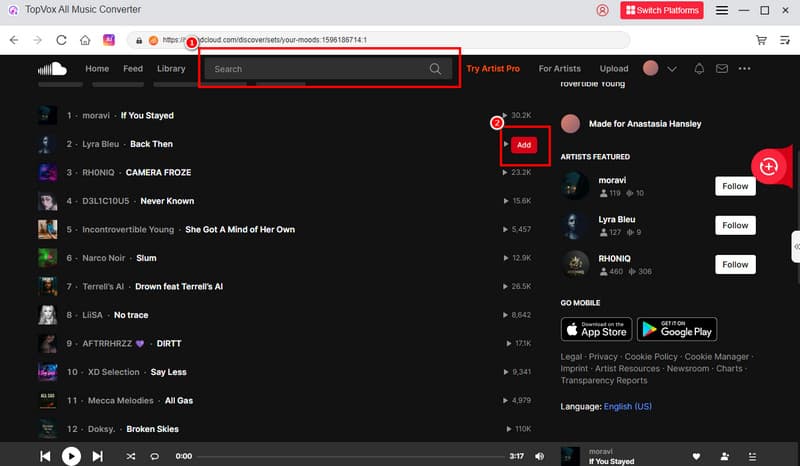The height and width of the screenshot is (466, 800).
Task: Click the profile avatar in navigation bar
Action: coord(651,68)
